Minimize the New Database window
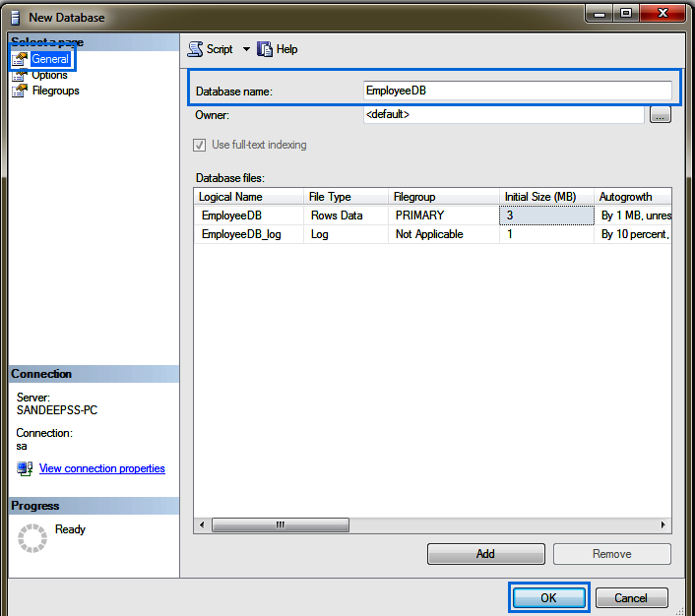The height and width of the screenshot is (616, 695). pos(600,14)
